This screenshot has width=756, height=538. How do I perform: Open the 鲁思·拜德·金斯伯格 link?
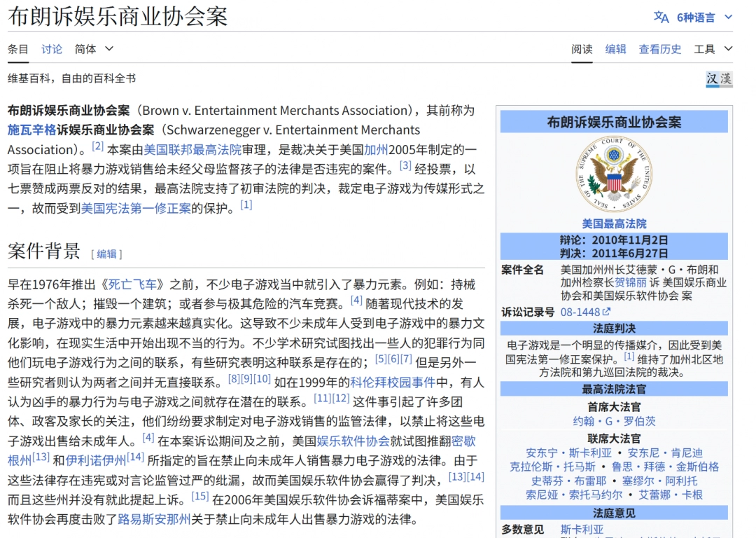665,467
